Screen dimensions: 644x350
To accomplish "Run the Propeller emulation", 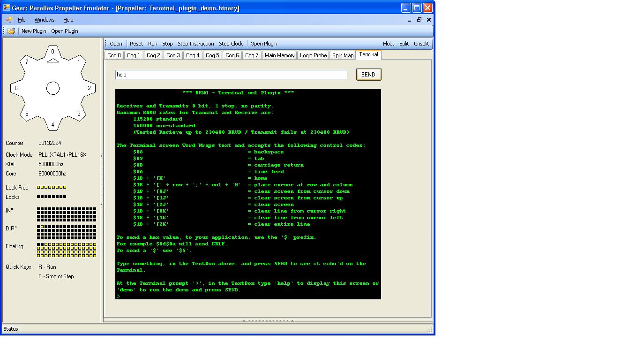I will (x=152, y=43).
